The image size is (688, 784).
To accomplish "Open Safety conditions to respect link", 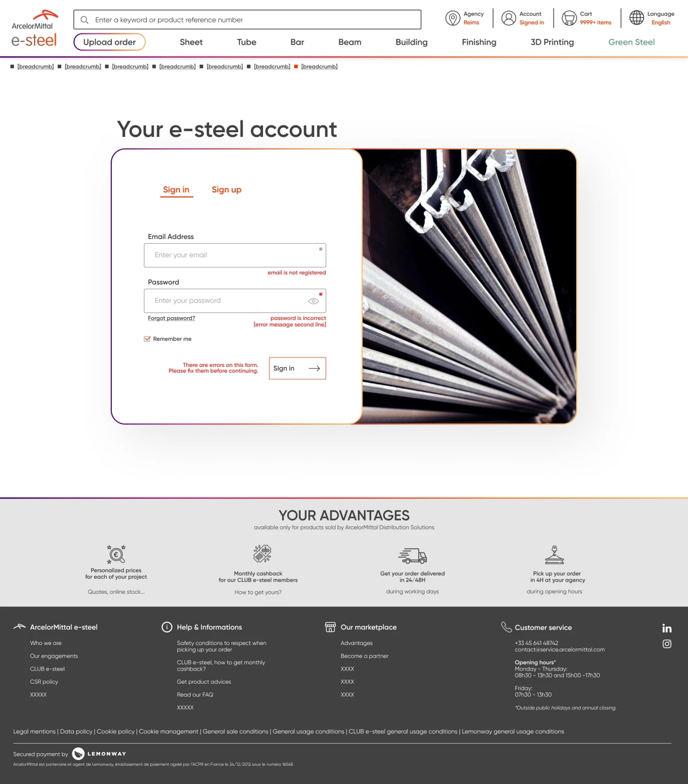I will [x=222, y=647].
